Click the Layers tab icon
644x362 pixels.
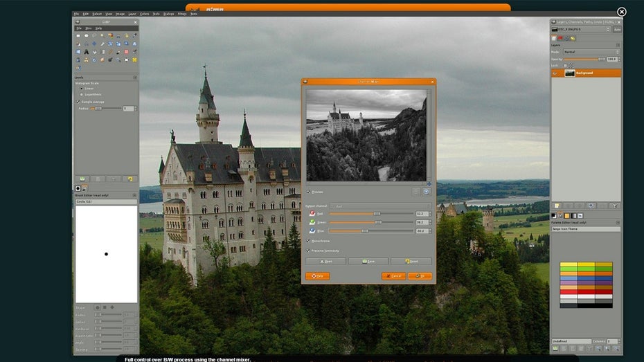click(555, 38)
